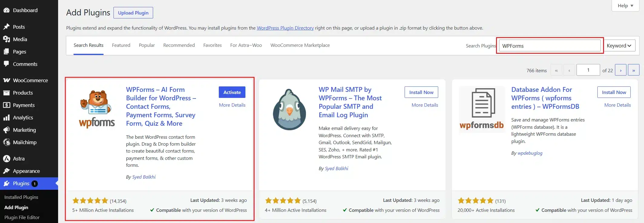
Task: Click the Payments dollar icon
Action: [x=6, y=105]
